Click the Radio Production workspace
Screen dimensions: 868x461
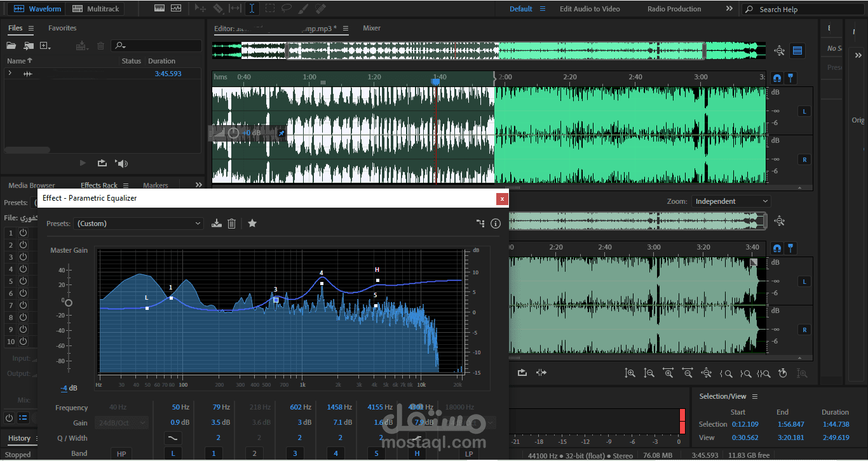[675, 8]
